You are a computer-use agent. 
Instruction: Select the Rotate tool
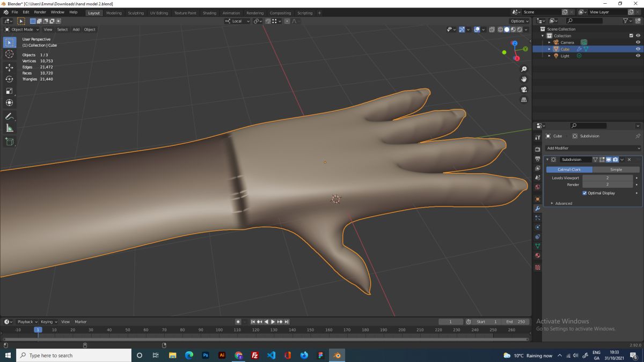coord(9,79)
